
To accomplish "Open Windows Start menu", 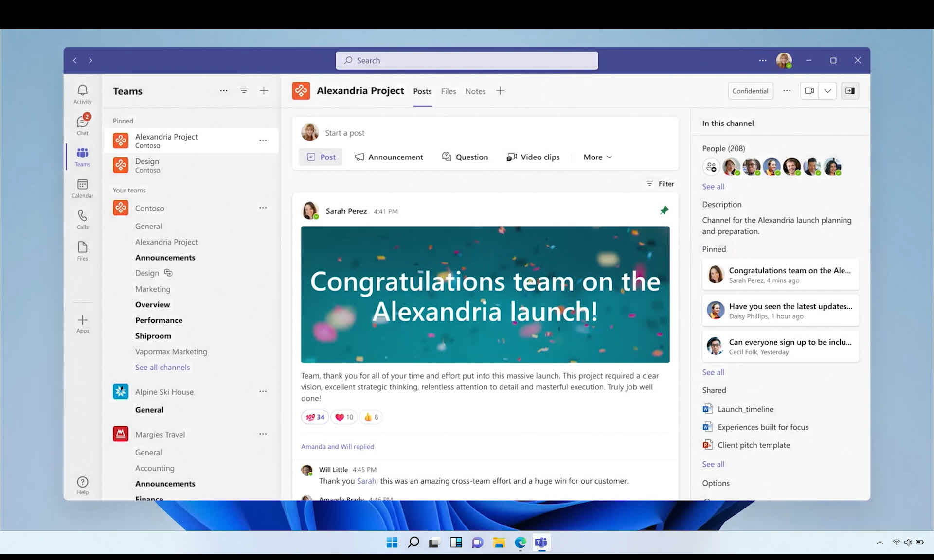I will coord(392,542).
